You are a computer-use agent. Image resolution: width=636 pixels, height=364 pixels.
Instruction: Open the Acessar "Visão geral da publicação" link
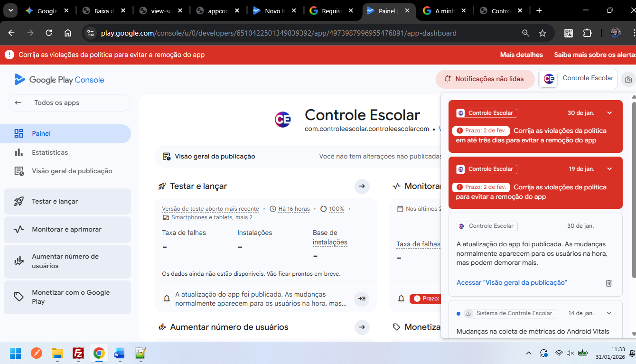coord(512,282)
